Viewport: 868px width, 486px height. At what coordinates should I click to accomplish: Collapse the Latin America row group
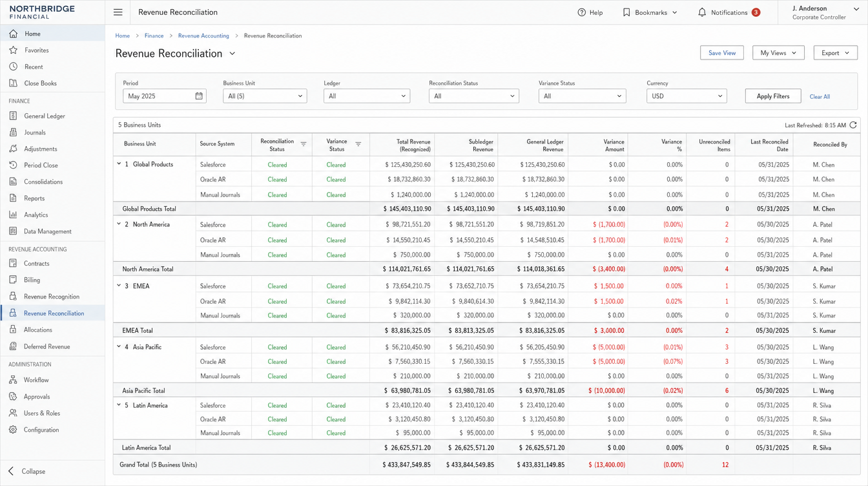(x=119, y=405)
